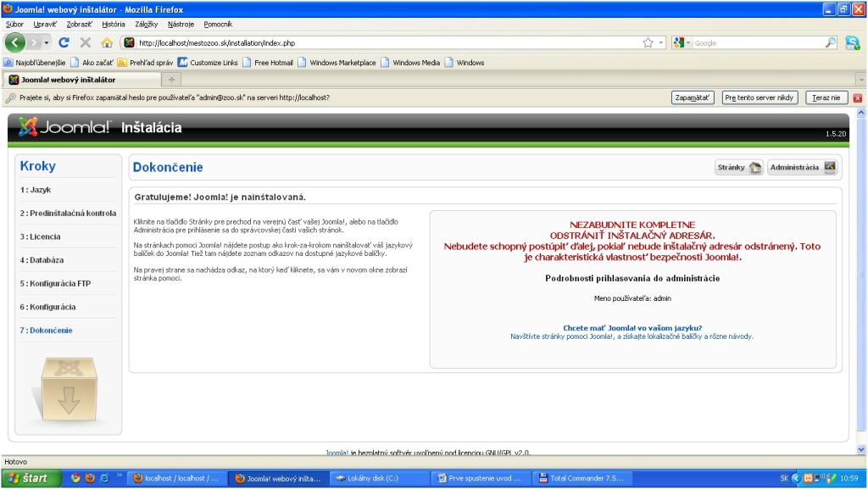Viewport: 868px width, 489px height.
Task: Click in the Google search box
Action: tap(757, 42)
